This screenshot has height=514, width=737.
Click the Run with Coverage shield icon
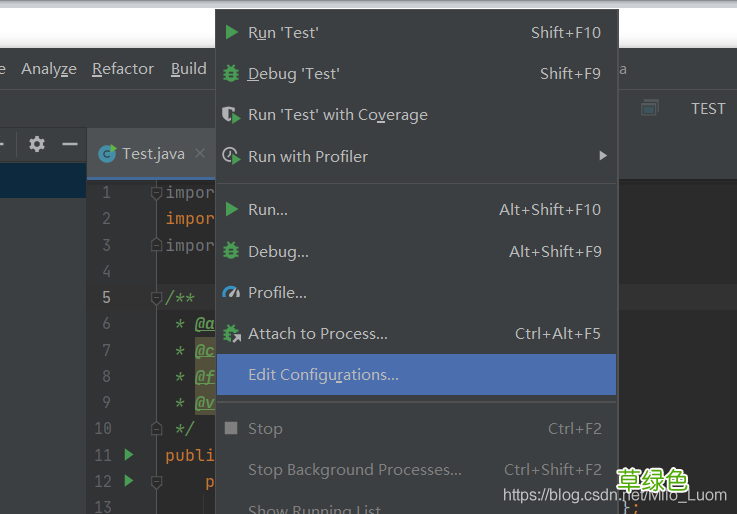point(232,115)
